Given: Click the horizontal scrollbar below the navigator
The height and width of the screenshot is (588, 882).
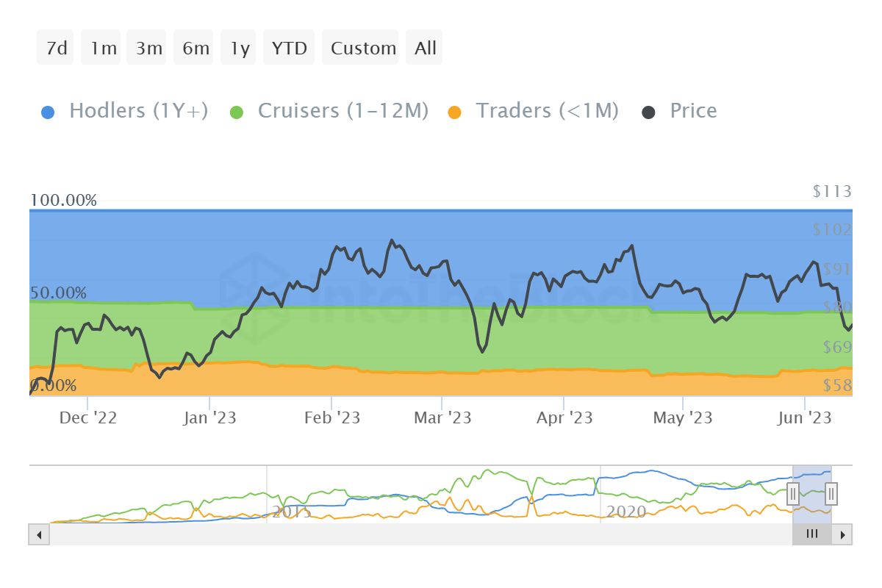Looking at the screenshot, I should [x=441, y=534].
